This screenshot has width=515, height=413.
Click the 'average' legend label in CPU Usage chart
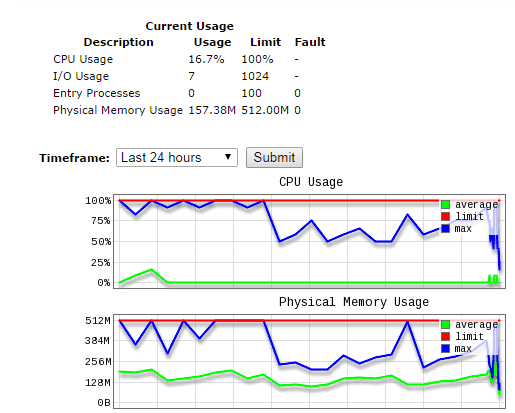point(477,204)
